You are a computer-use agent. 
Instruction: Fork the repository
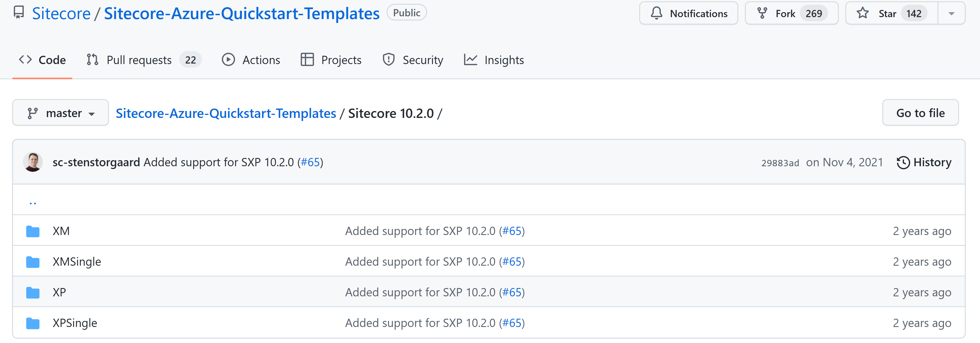(x=791, y=13)
